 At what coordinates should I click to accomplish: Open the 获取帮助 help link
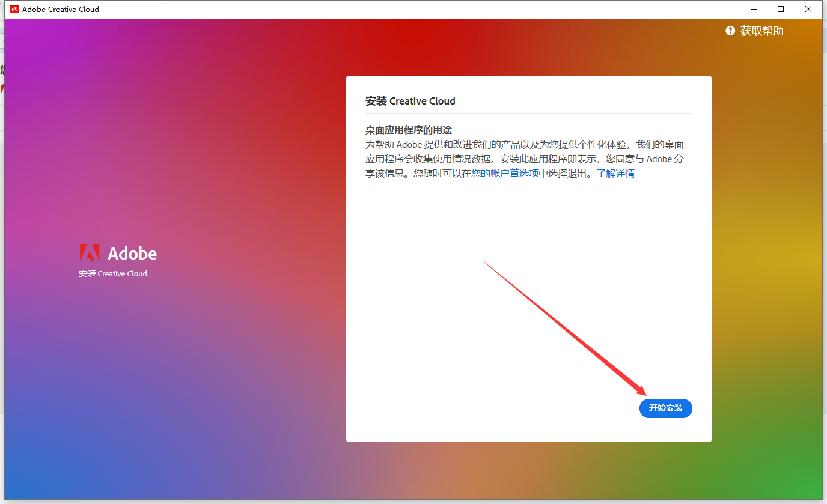[x=761, y=31]
